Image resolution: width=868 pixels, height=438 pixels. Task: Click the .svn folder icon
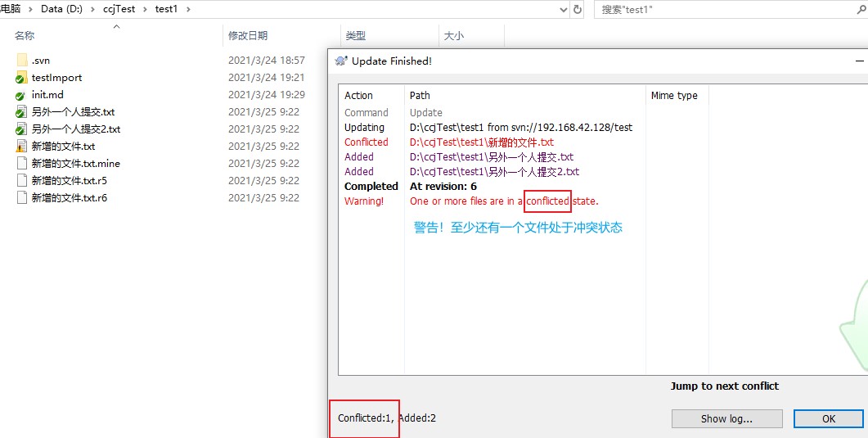[21, 61]
